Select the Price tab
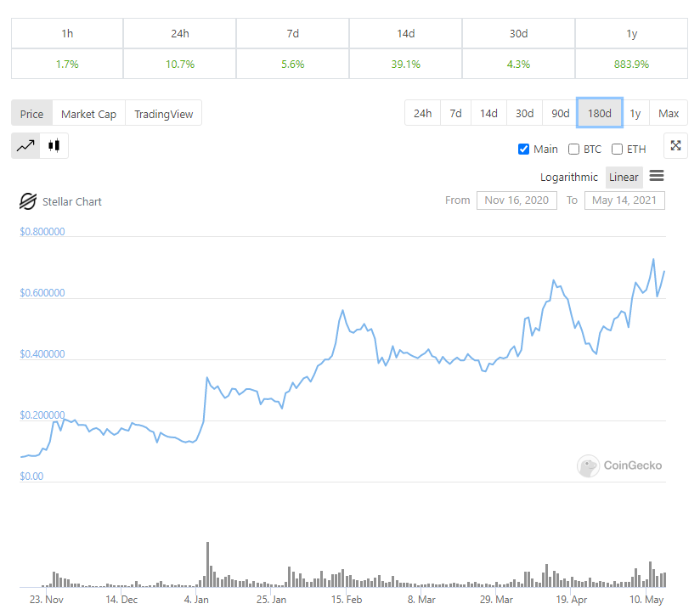Image resolution: width=700 pixels, height=615 pixels. 31,115
